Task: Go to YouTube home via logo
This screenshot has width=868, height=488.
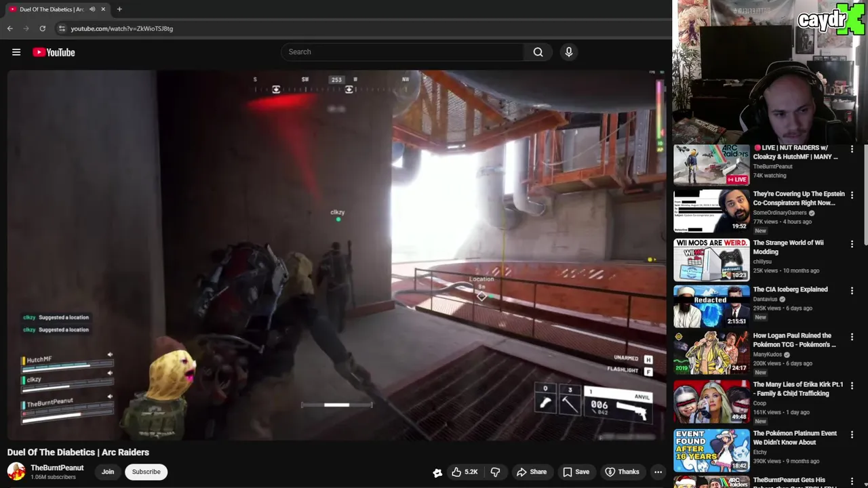Action: [x=54, y=52]
